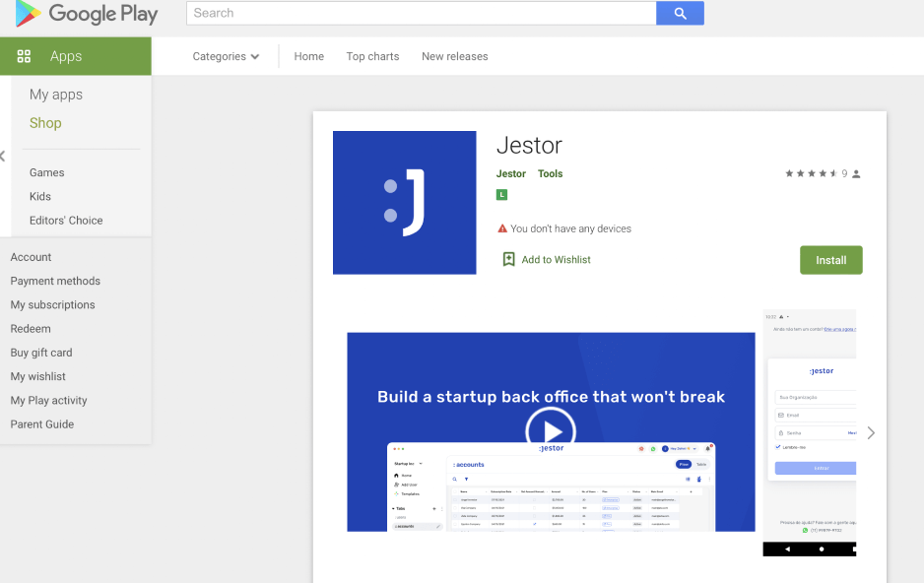
Task: Open My Play activity
Action: 48,401
